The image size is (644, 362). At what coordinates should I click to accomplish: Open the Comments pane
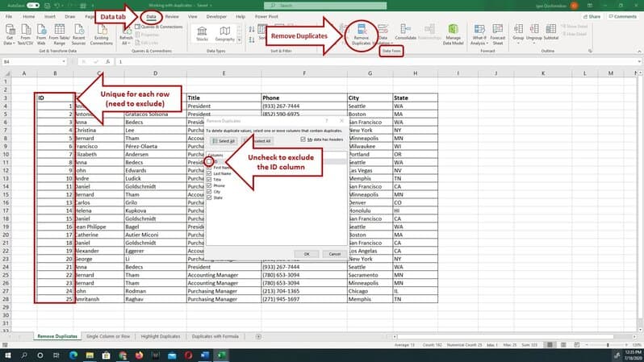pyautogui.click(x=623, y=16)
